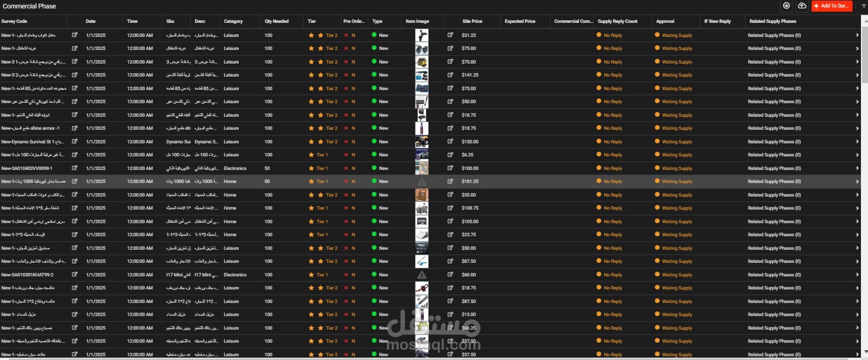Sort by the Survey Code column header

(14, 21)
